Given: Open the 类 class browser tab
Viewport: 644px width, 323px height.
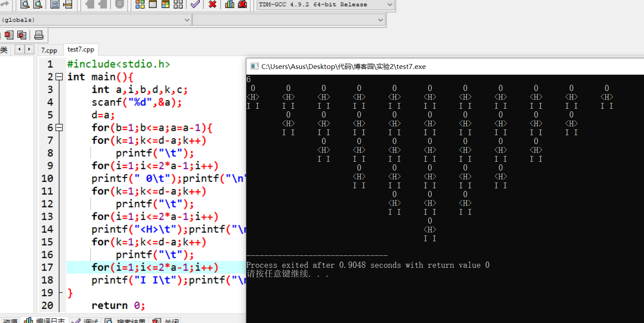Looking at the screenshot, I should coord(4,50).
